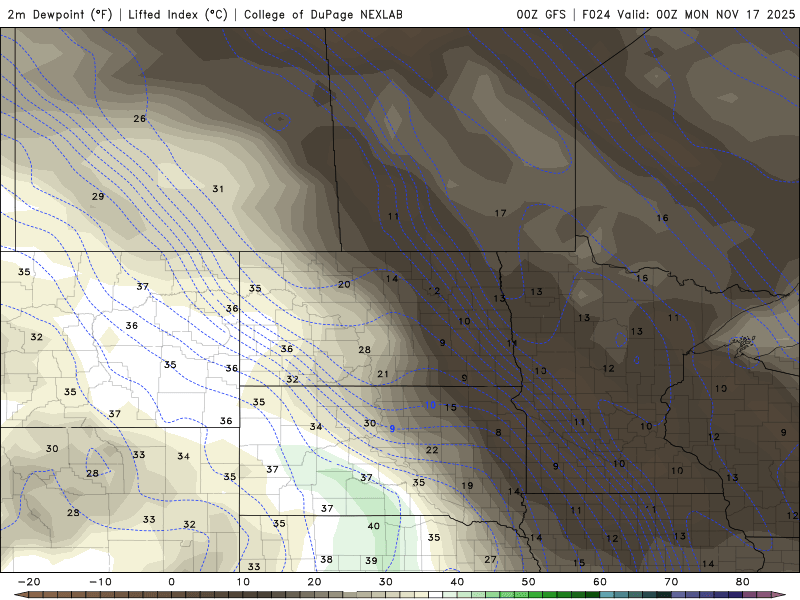
Task: Click the '-10' color scale label
Action: tap(100, 582)
